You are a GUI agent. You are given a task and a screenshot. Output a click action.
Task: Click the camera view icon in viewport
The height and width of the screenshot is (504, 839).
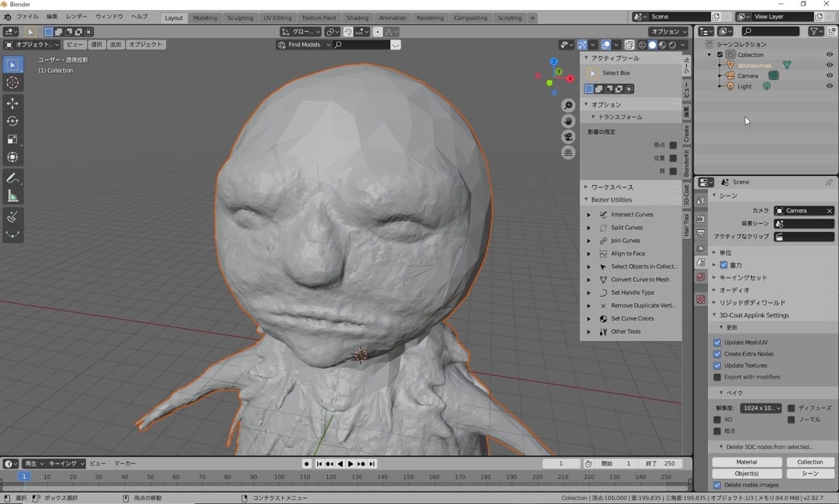pos(568,137)
